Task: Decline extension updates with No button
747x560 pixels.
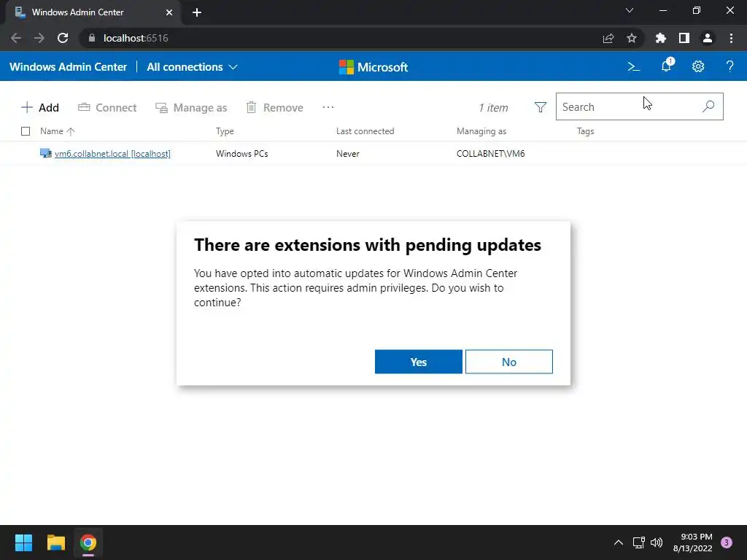Action: pos(508,362)
